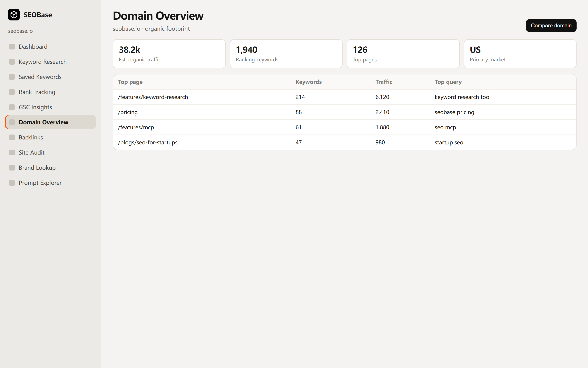This screenshot has height=368, width=588.
Task: Go to Keyword Research page
Action: click(50, 62)
